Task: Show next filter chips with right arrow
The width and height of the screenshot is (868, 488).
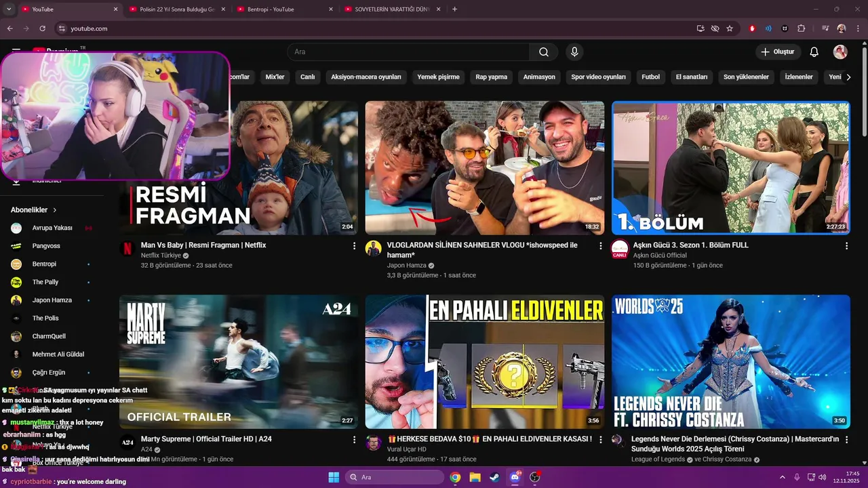Action: (x=848, y=77)
